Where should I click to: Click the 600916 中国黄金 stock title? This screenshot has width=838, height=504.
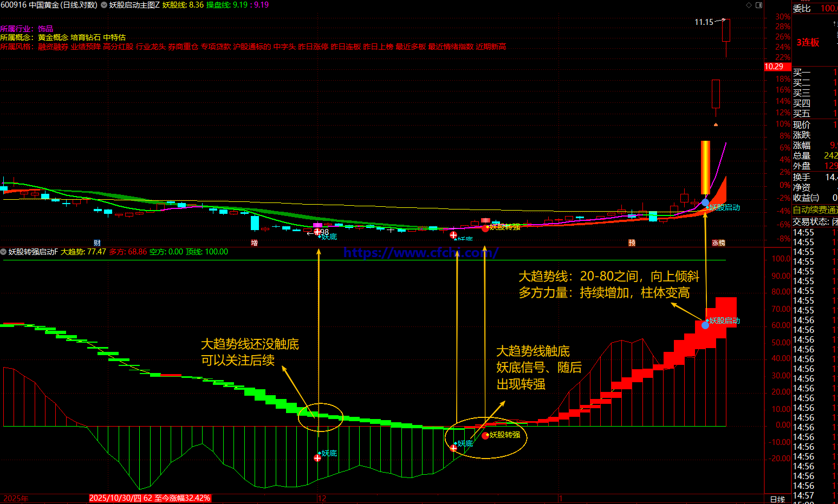(49, 5)
